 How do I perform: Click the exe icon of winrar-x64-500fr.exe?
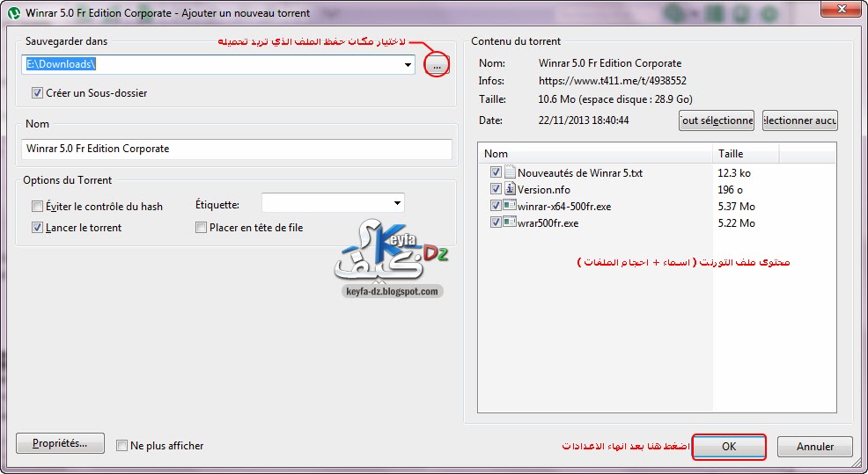coord(510,207)
